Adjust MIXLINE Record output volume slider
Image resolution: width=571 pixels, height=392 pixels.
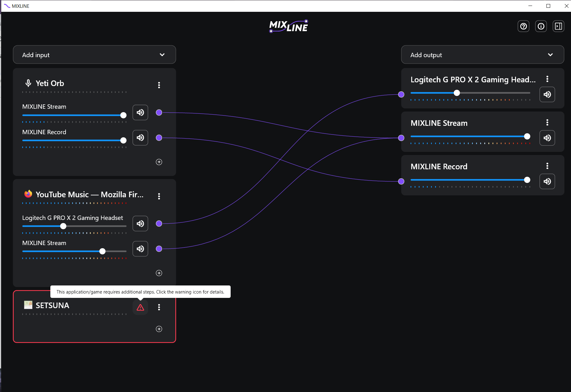470,180
